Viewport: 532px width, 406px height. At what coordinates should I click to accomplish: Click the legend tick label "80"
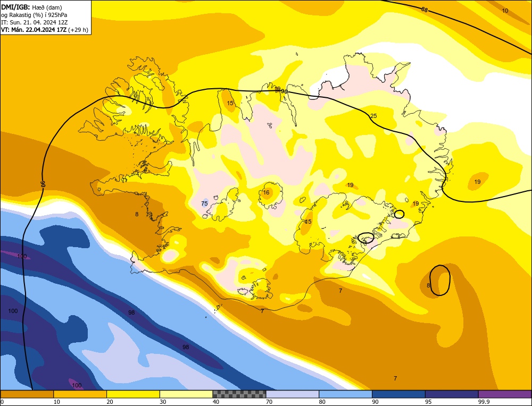pos(322,402)
